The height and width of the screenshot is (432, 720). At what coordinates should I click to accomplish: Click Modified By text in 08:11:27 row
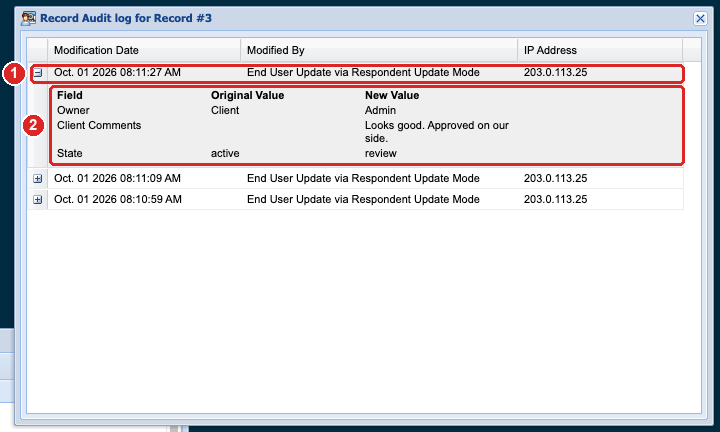[x=363, y=73]
